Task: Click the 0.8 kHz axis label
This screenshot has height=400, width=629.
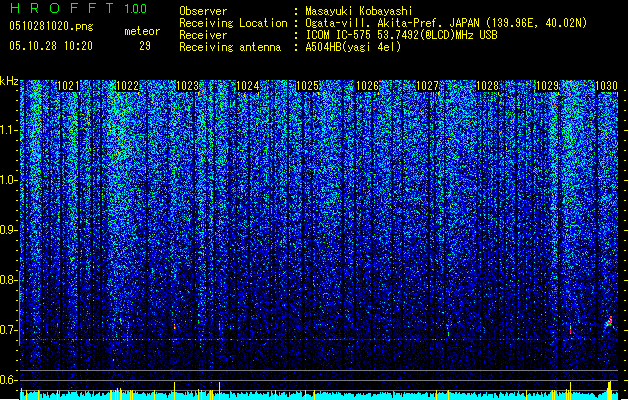Action: coord(8,280)
